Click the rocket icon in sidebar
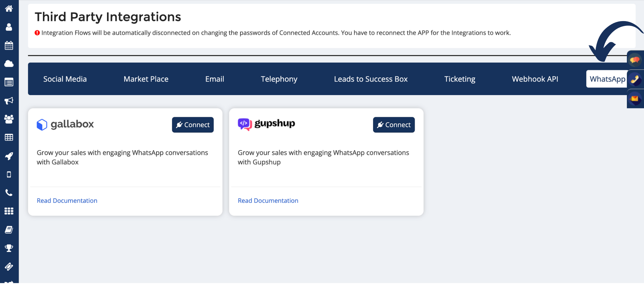The image size is (644, 284). click(x=9, y=156)
